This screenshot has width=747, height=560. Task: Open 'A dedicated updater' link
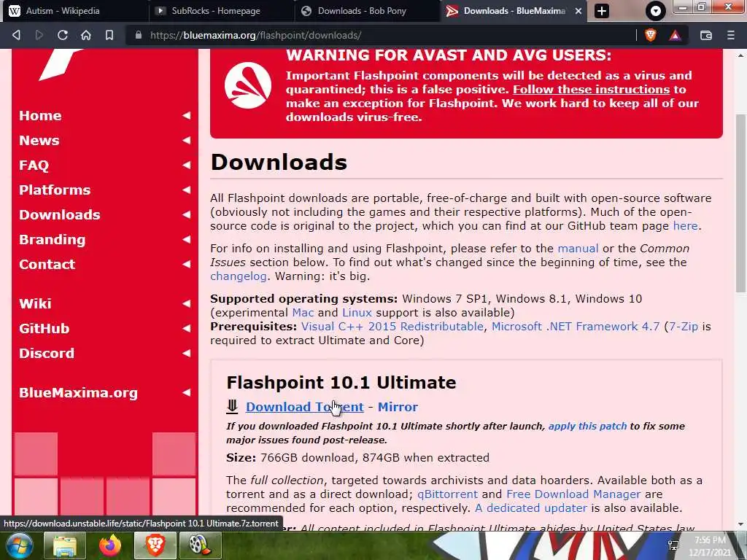click(531, 508)
